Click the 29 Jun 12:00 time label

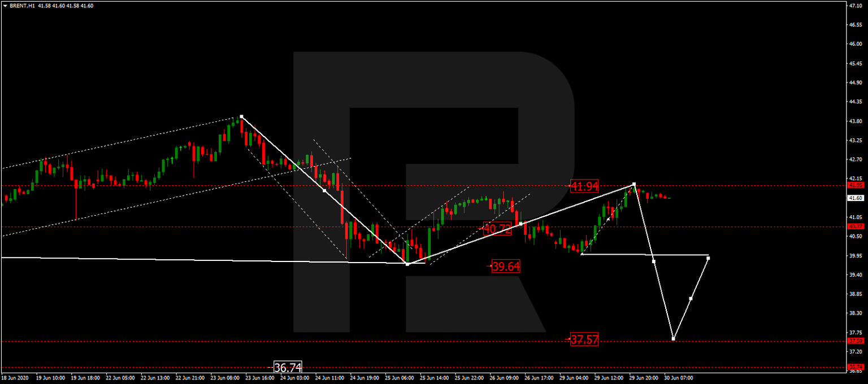(x=609, y=378)
